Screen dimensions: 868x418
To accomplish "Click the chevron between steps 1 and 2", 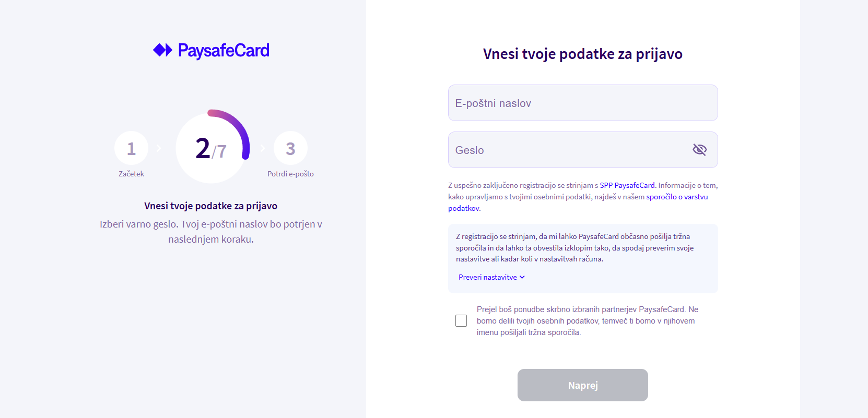I will pos(159,148).
